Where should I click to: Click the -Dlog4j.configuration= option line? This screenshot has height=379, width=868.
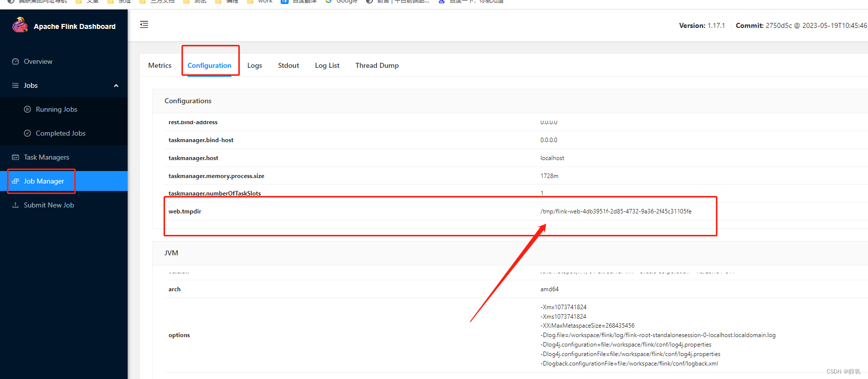tap(626, 345)
